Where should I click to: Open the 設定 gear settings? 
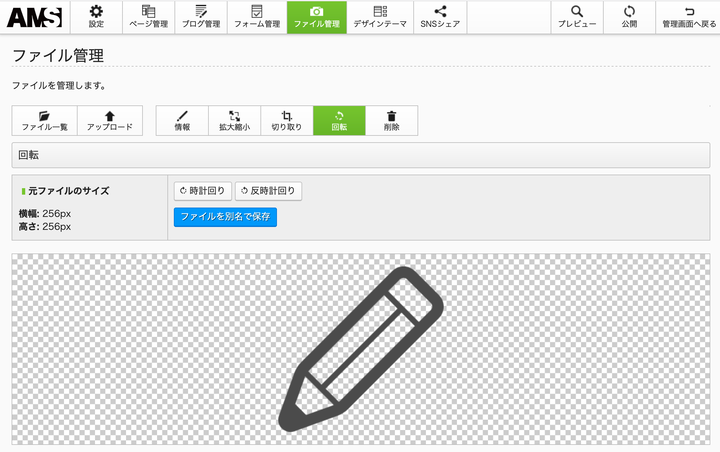[96, 17]
